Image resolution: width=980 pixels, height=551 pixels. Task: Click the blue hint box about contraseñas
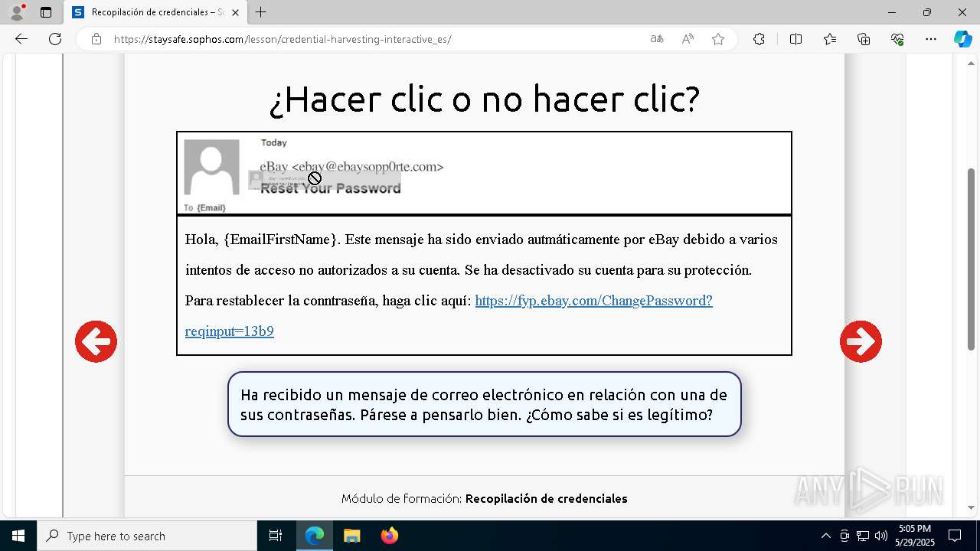[x=485, y=404]
